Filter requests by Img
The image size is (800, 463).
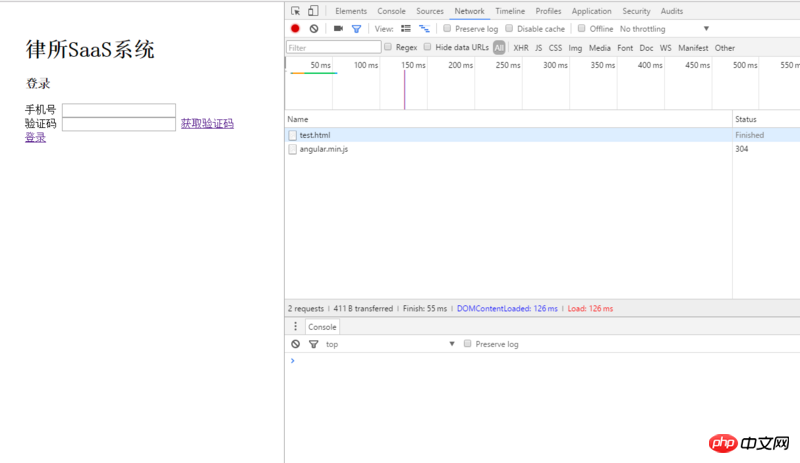click(575, 47)
